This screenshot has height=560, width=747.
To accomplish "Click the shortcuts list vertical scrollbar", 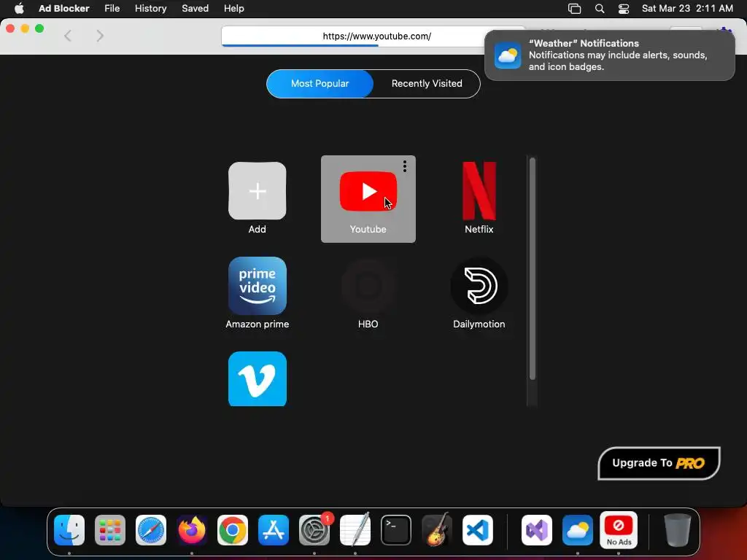I will [x=532, y=269].
